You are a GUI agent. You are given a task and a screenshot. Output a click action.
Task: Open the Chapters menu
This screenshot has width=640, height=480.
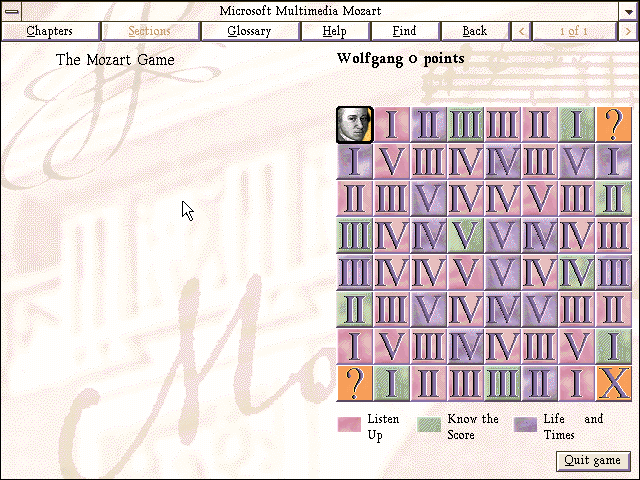pos(50,31)
